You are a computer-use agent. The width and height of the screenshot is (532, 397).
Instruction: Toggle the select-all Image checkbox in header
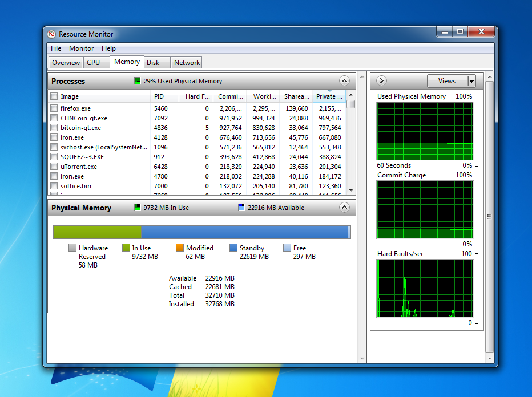54,96
